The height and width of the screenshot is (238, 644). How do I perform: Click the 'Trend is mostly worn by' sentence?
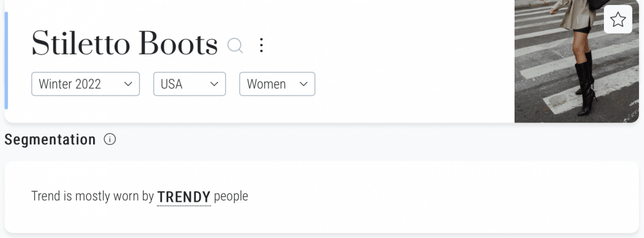pos(93,196)
